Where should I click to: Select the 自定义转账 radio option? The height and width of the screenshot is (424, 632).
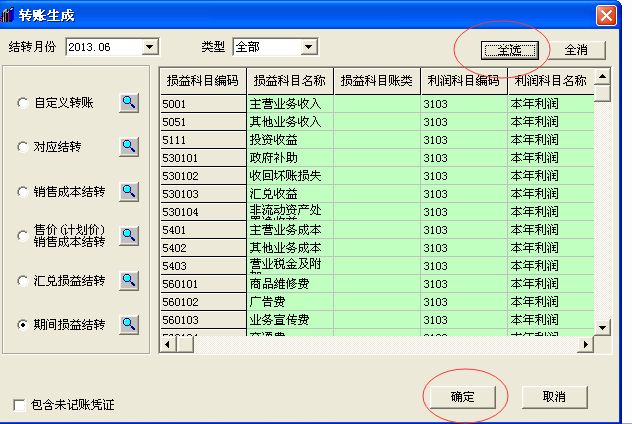23,103
